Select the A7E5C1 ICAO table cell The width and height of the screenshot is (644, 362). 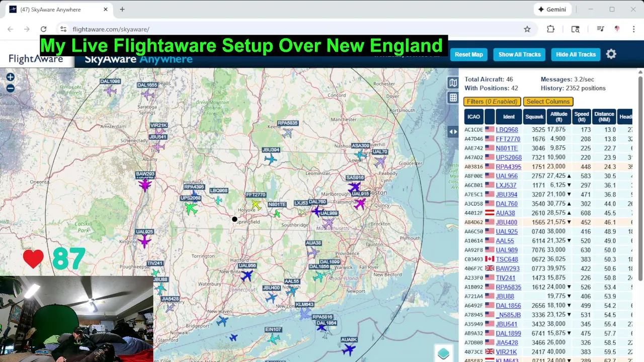click(473, 195)
